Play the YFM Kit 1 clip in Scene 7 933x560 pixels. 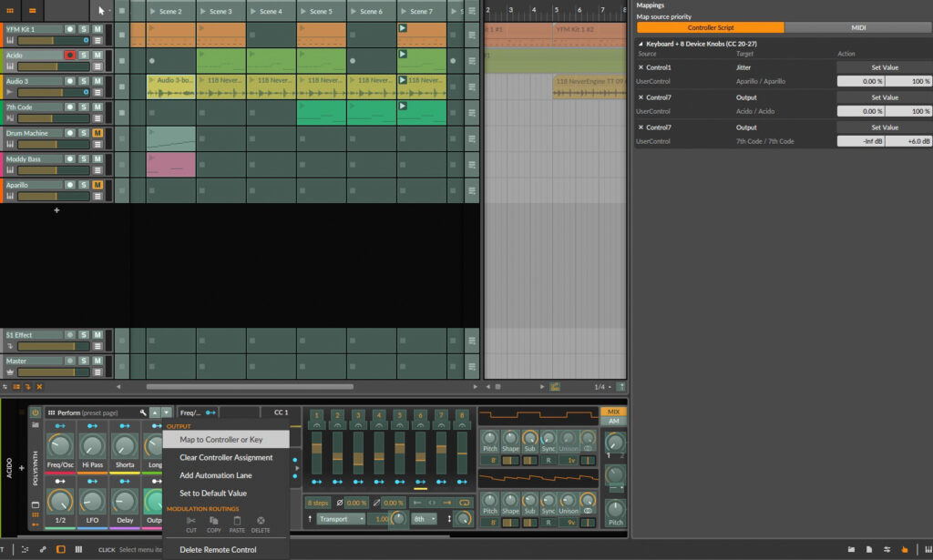point(403,28)
